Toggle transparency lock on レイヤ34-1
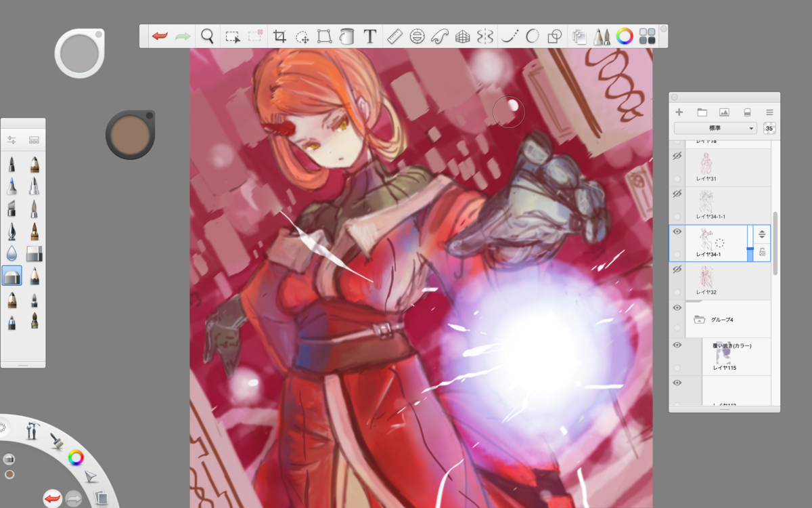The width and height of the screenshot is (812, 508). pos(762,253)
